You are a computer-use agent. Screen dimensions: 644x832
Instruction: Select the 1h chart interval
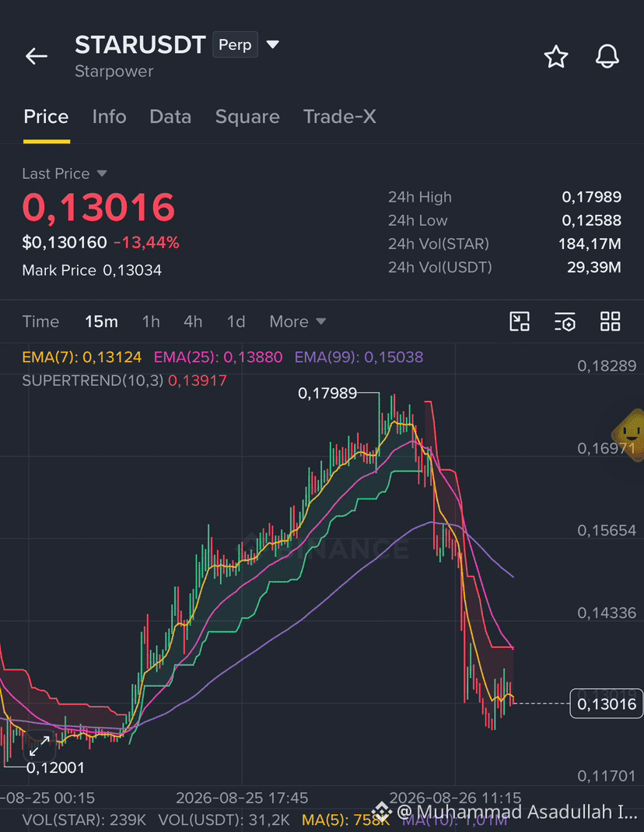pyautogui.click(x=151, y=321)
